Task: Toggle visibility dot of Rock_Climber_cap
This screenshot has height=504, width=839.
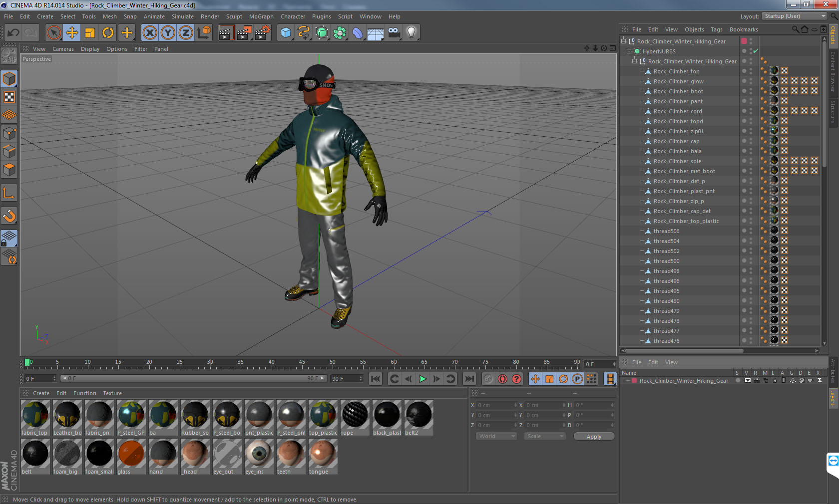Action: (744, 140)
